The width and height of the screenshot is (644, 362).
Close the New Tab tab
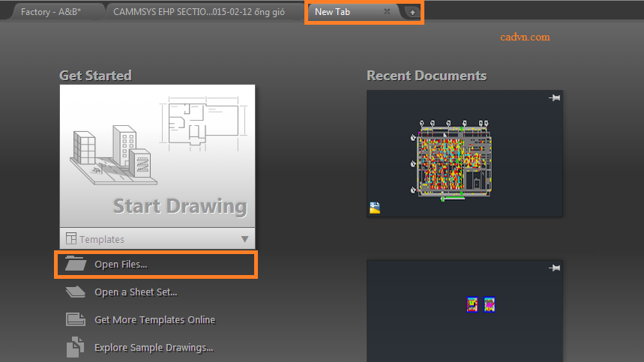tap(387, 11)
